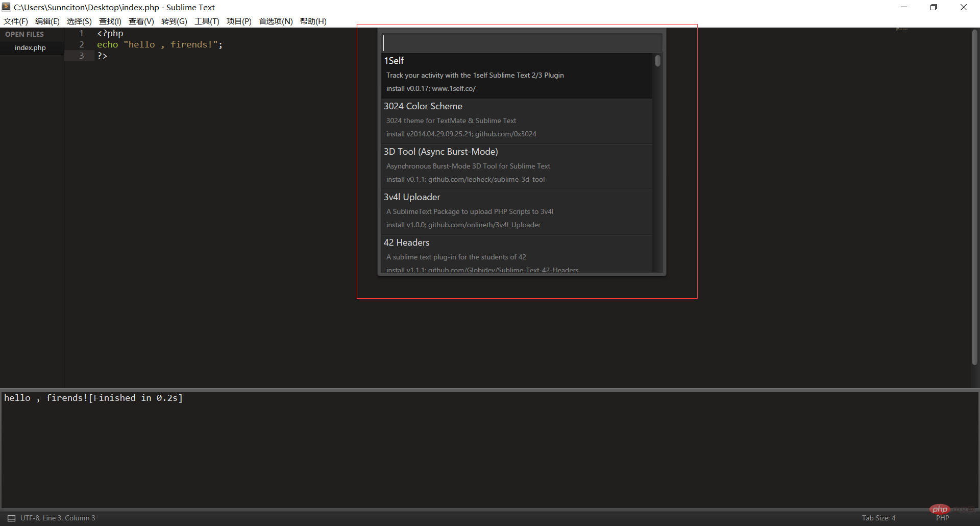The image size is (980, 526).
Task: Click the package list scrollbar thumb
Action: [x=658, y=61]
